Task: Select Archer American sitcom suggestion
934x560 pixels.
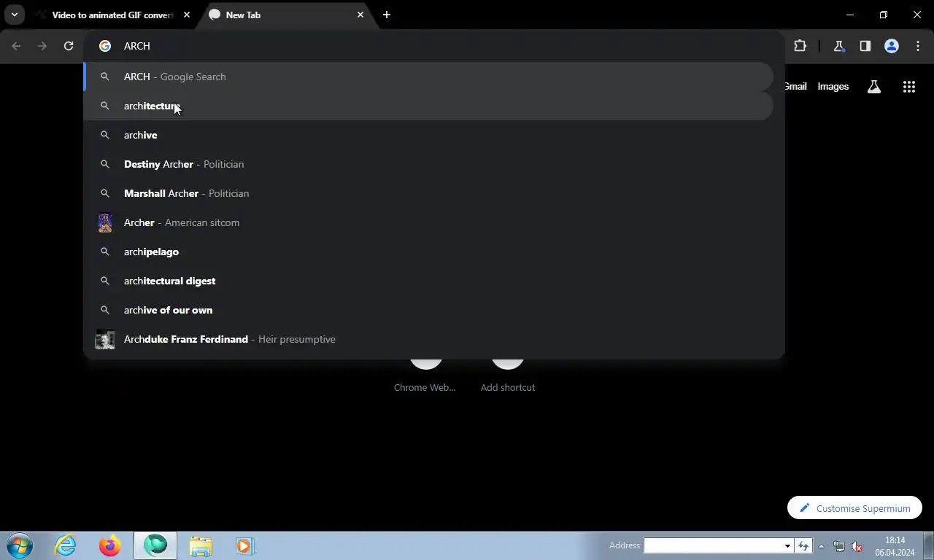Action: coord(428,222)
